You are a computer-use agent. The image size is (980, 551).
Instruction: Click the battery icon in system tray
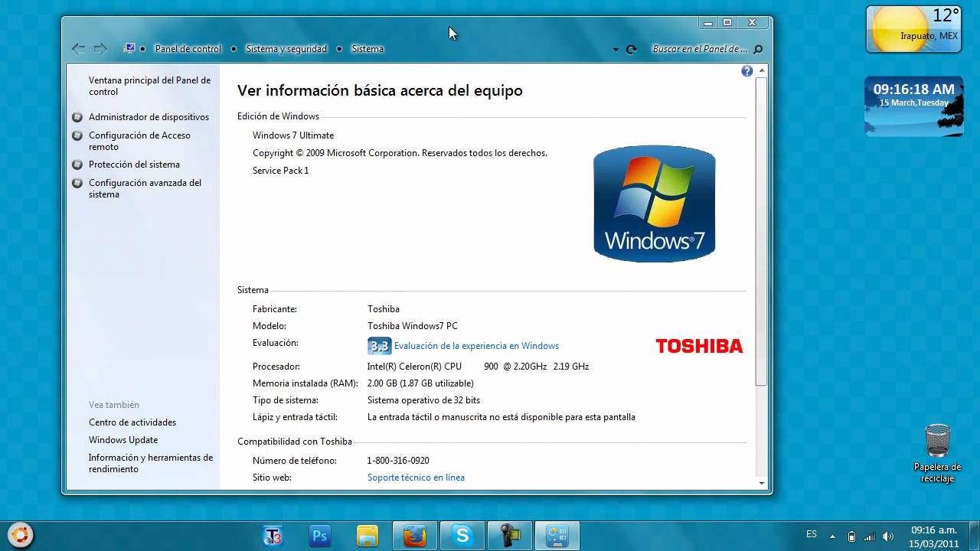[852, 536]
